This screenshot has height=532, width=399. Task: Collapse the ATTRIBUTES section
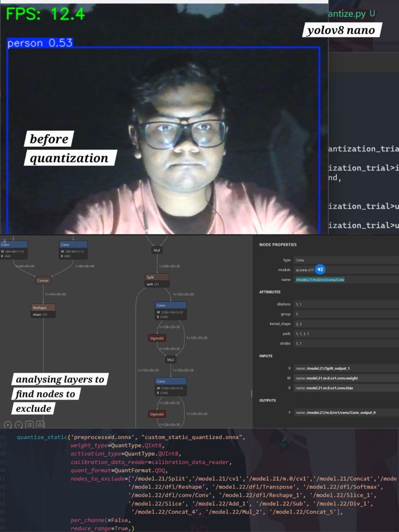pos(271,292)
